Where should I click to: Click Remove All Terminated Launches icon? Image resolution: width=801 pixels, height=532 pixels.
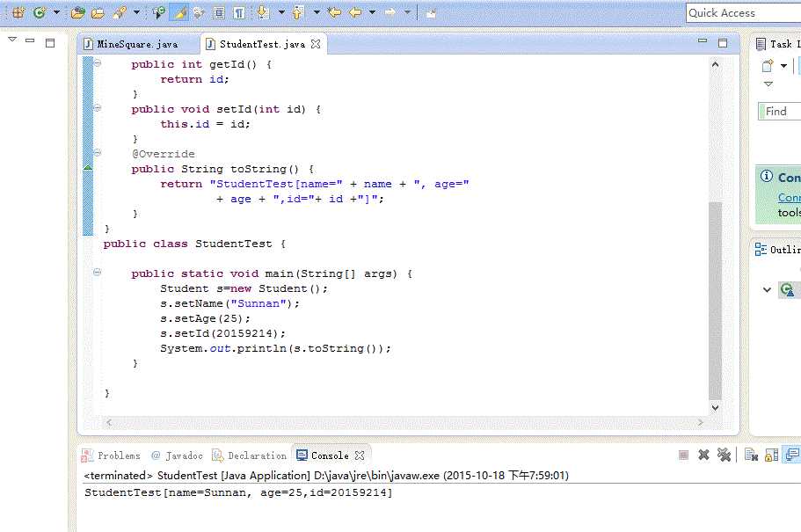click(724, 455)
